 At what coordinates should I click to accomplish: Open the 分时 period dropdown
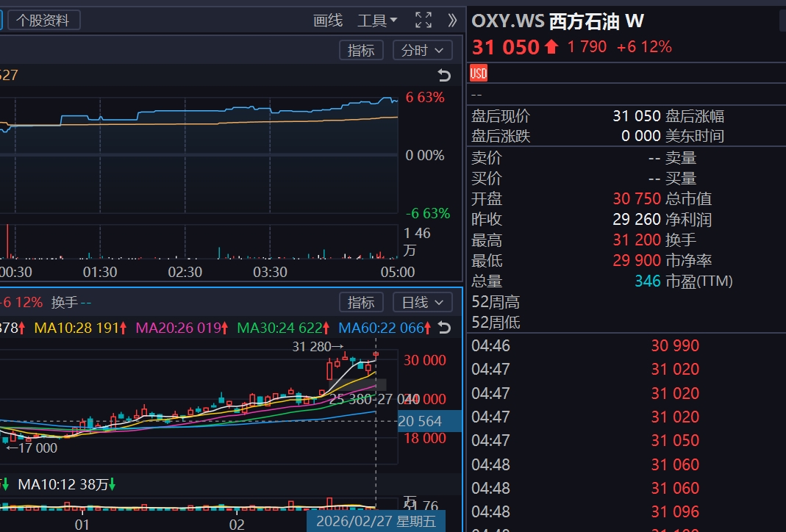[x=422, y=50]
